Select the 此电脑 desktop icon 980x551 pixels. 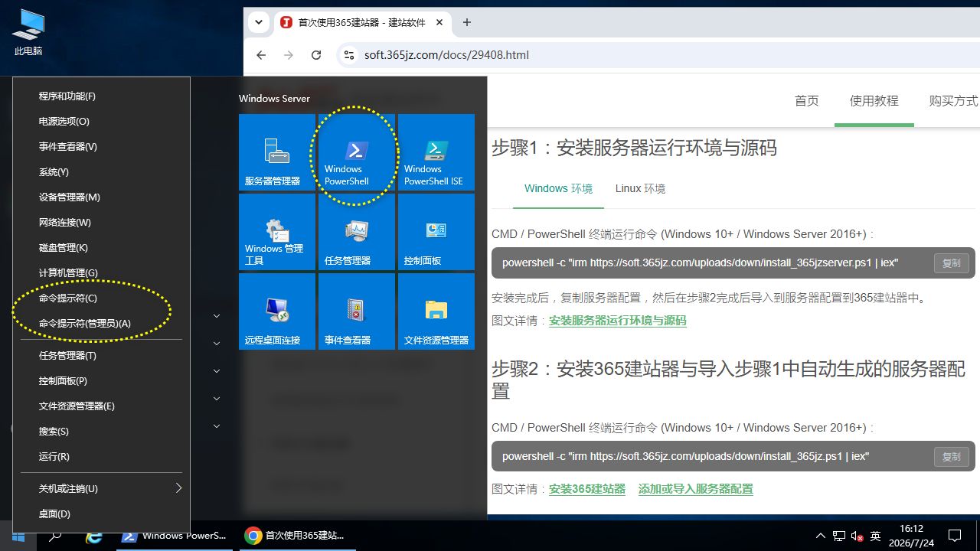tap(28, 33)
